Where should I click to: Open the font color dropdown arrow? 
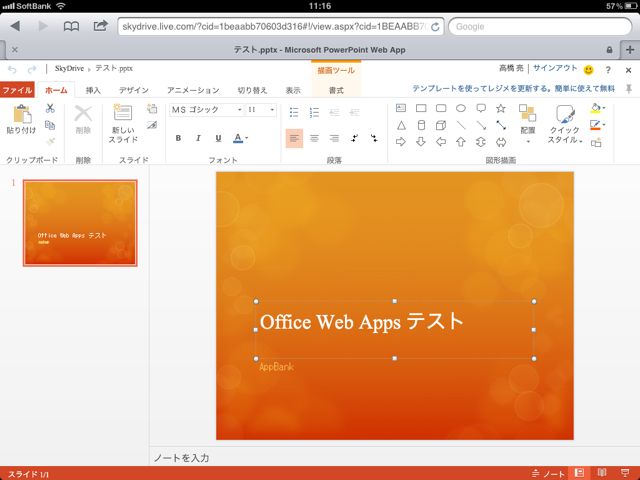tap(247, 138)
